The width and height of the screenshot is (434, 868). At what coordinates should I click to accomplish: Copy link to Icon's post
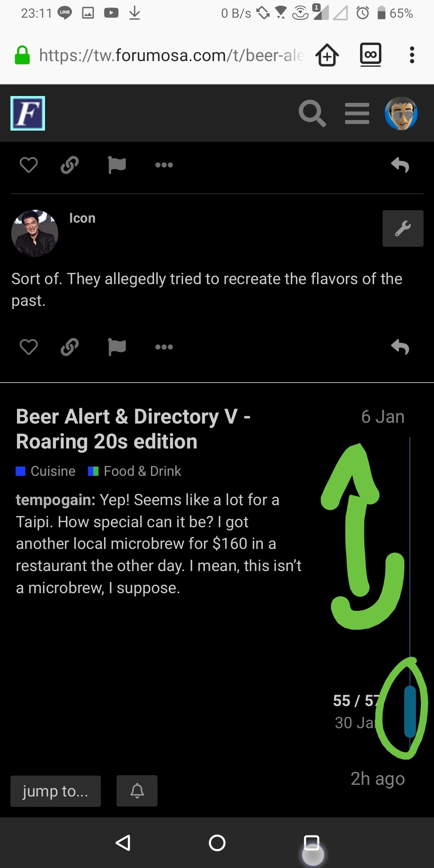[x=70, y=347]
